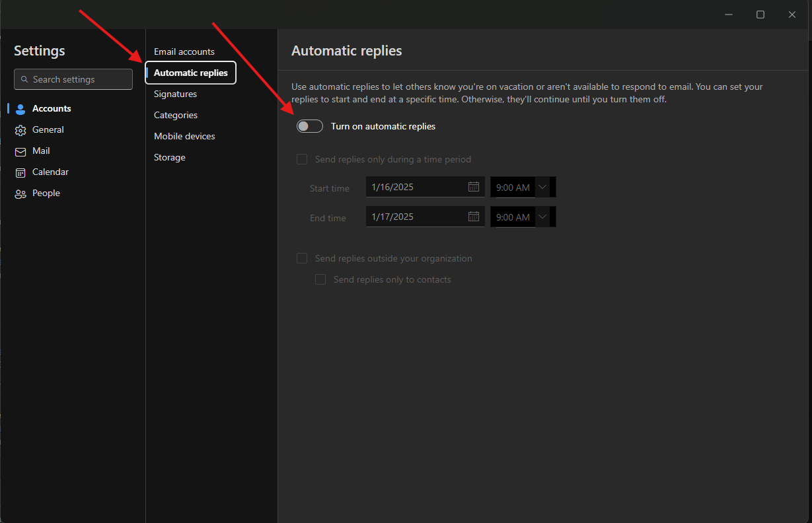This screenshot has height=523, width=812.
Task: Expand the End time 9:00 AM dropdown
Action: tap(542, 217)
